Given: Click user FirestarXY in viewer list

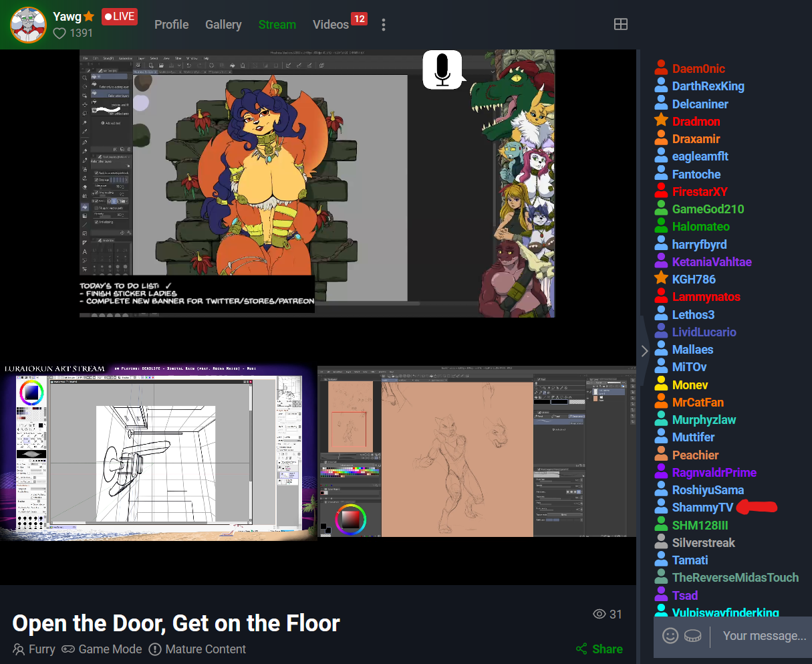Looking at the screenshot, I should point(699,192).
